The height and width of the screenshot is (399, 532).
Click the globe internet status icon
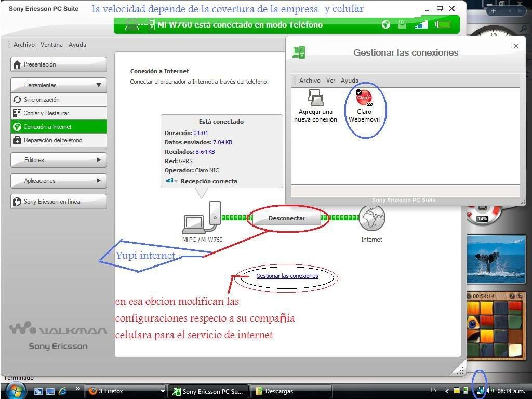386,24
